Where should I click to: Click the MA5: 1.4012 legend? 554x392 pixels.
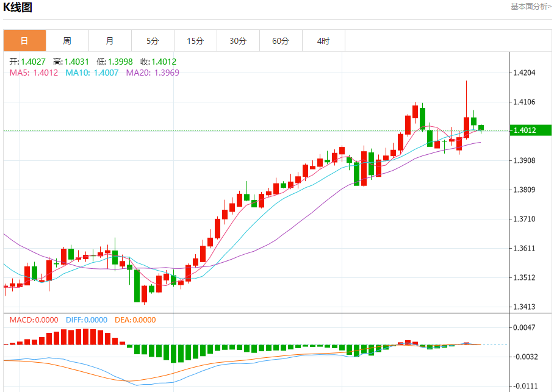(x=34, y=73)
